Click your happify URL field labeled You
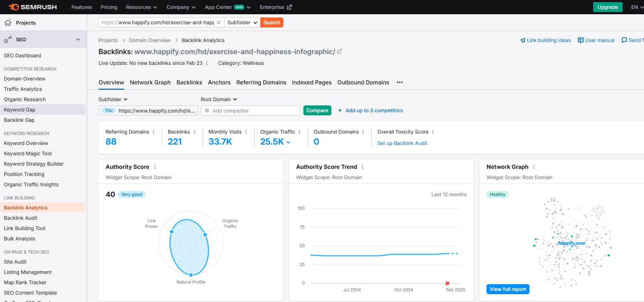The height and width of the screenshot is (302, 644). pyautogui.click(x=148, y=110)
